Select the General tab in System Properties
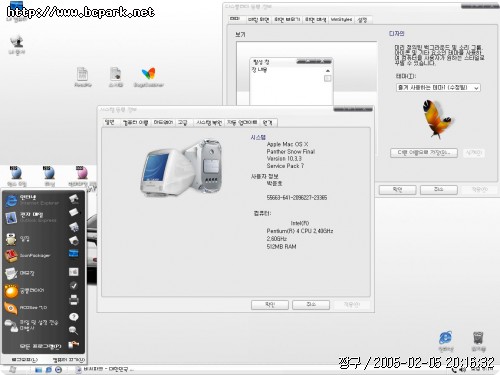This screenshot has width=500, height=375. (x=110, y=122)
